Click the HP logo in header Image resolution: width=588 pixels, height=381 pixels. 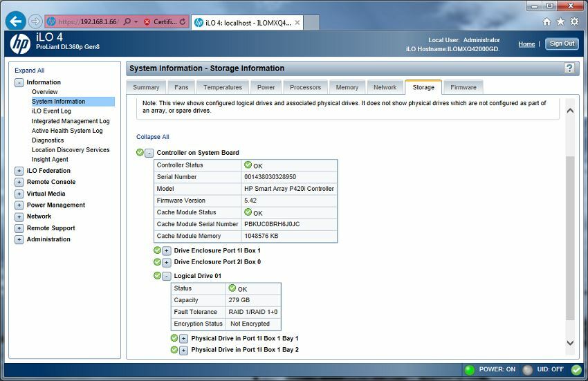20,44
